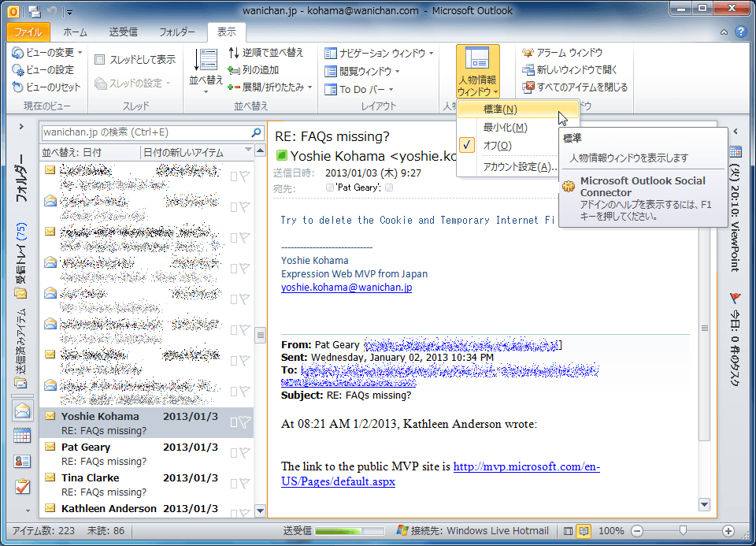Select Kathleen Anderson message in list
This screenshot has width=756, height=546.
click(x=146, y=509)
